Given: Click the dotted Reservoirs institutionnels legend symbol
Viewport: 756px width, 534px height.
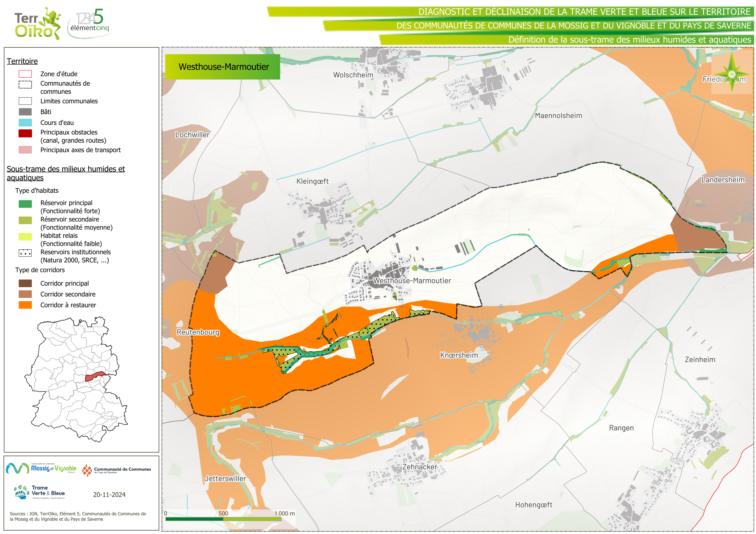Looking at the screenshot, I should (25, 253).
